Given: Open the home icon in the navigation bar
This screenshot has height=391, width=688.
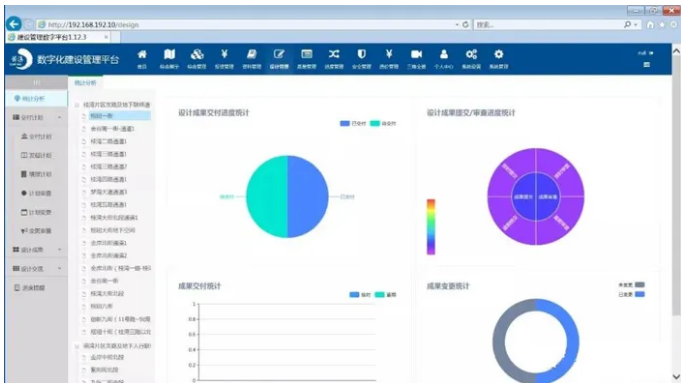Looking at the screenshot, I should point(142,54).
